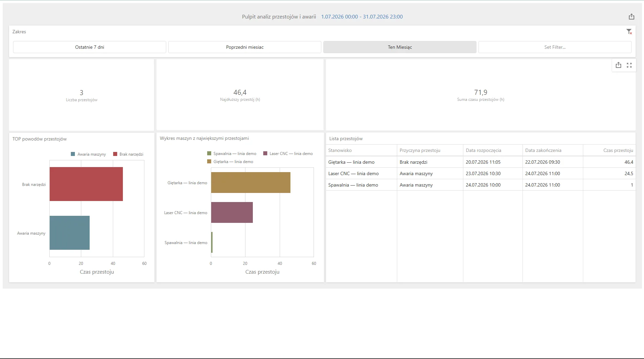Select the Ostatnie 7 dni range
The image size is (644, 359).
pyautogui.click(x=90, y=47)
